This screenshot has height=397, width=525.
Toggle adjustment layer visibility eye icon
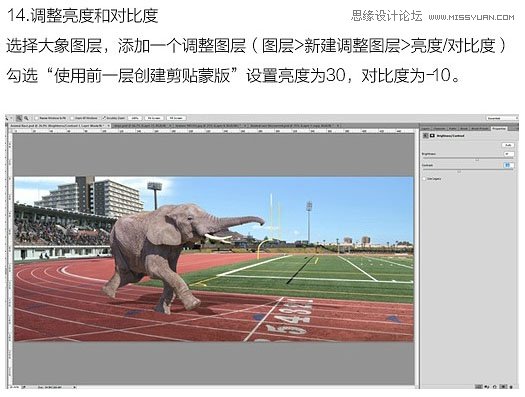click(x=503, y=387)
